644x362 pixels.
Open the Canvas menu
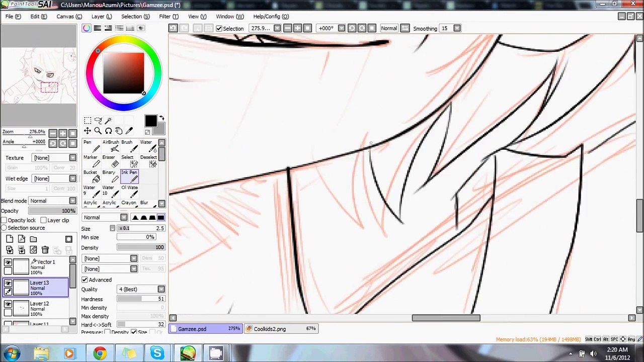click(x=69, y=16)
